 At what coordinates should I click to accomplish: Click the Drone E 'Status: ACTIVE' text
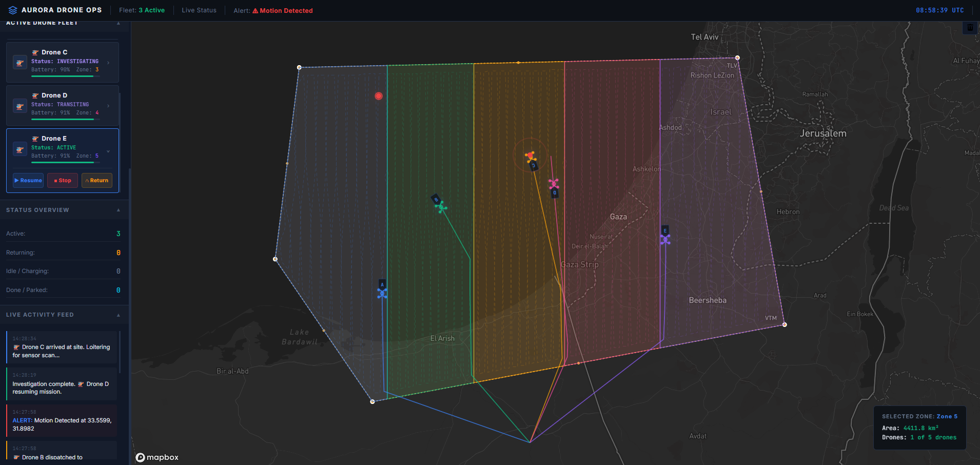click(x=53, y=147)
